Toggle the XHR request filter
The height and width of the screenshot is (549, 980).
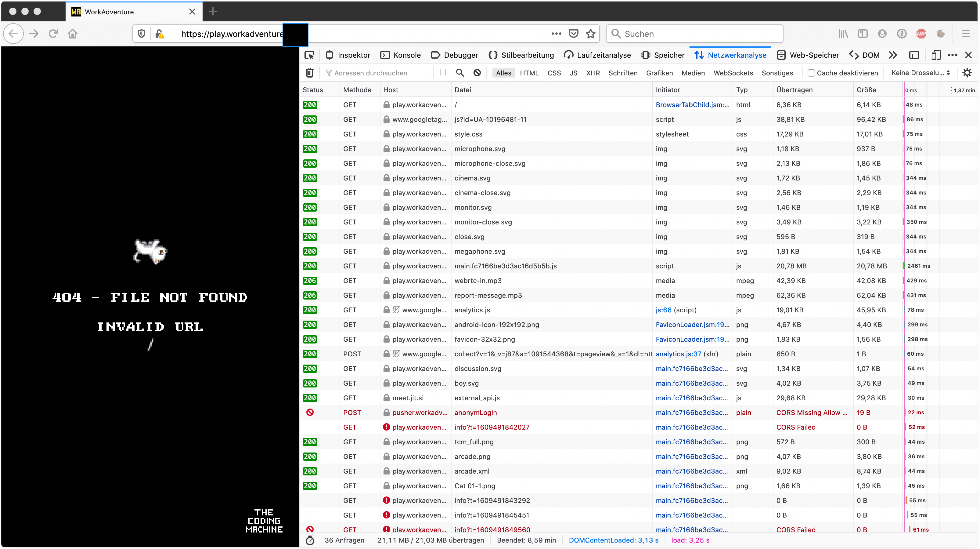pyautogui.click(x=593, y=73)
